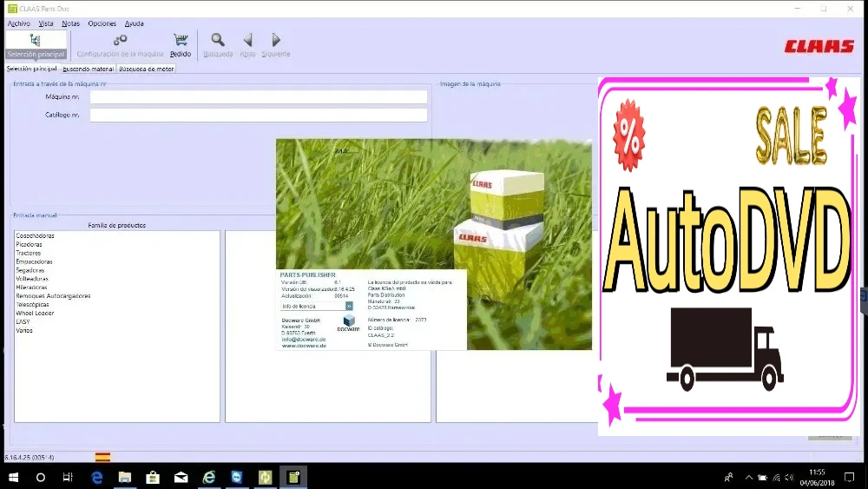Open Mail app from taskbar
This screenshot has width=868, height=489.
click(x=181, y=477)
